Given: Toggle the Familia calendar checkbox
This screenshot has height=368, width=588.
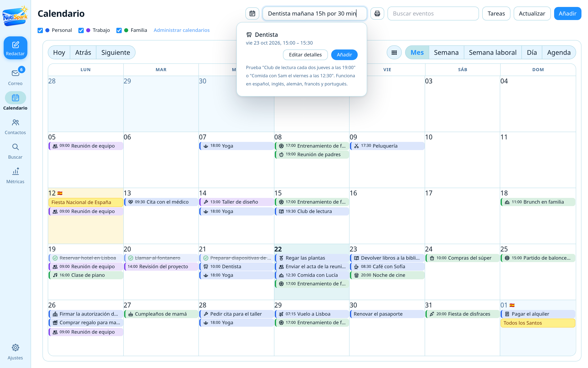Looking at the screenshot, I should pyautogui.click(x=119, y=30).
